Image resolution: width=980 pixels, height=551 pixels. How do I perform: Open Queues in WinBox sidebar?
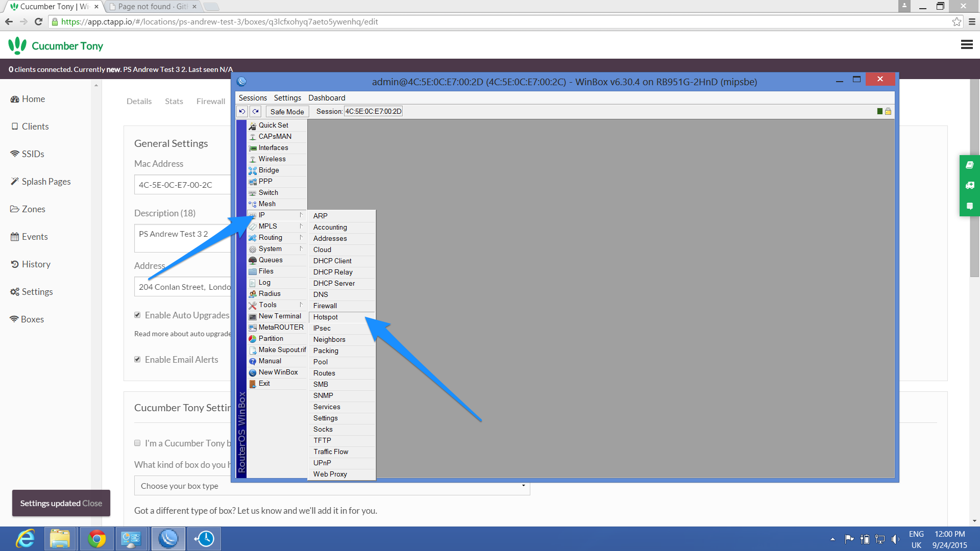(x=277, y=260)
